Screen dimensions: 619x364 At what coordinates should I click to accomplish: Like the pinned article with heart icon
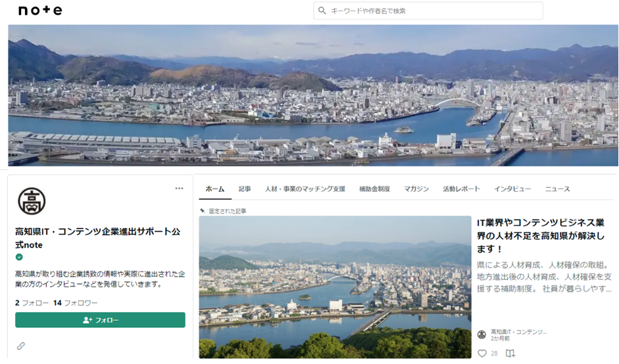[482, 353]
